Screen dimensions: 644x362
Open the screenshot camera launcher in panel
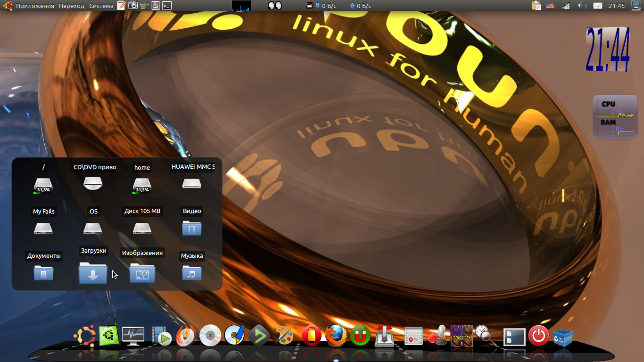coord(133,6)
